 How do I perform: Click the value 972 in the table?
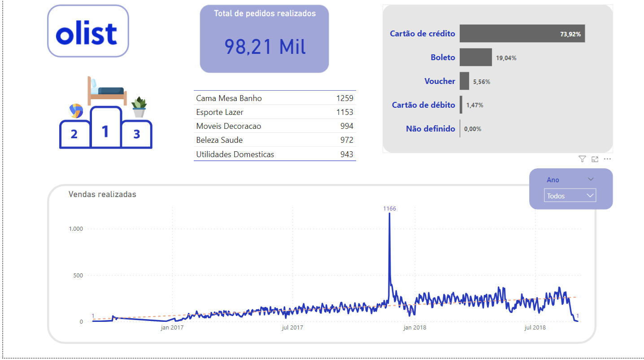347,140
